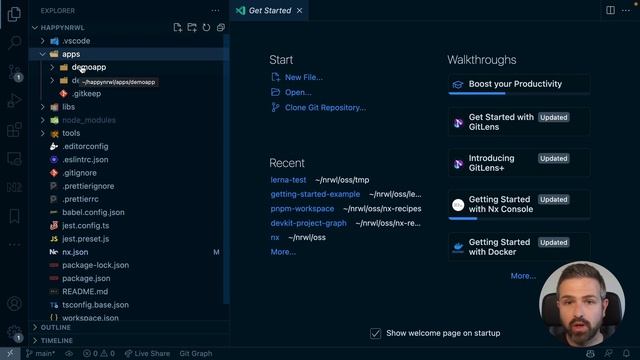Collapse the HAPPYNRWL root folder
The height and width of the screenshot is (360, 640).
(35, 27)
